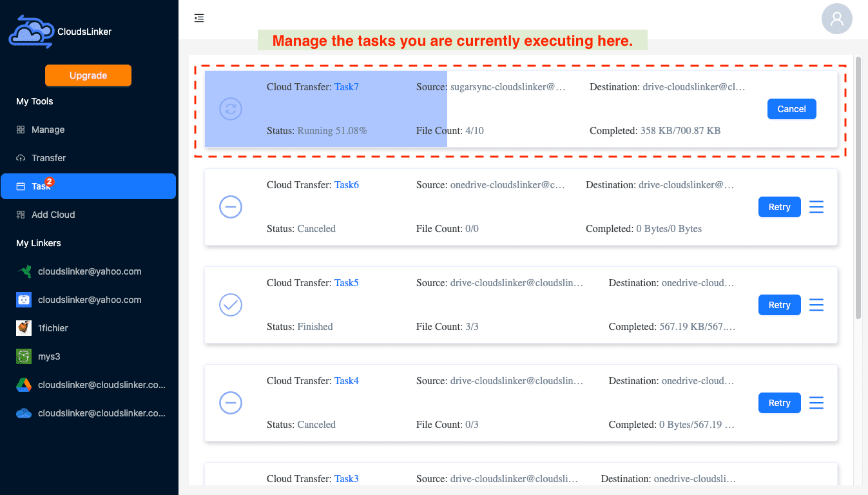Open the mys3 linker

pyautogui.click(x=88, y=356)
